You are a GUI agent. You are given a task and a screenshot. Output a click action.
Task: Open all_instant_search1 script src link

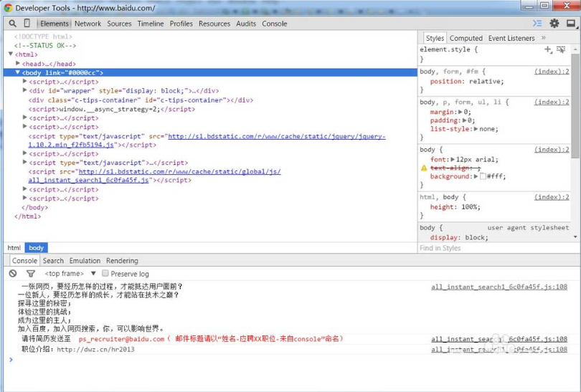click(x=154, y=176)
